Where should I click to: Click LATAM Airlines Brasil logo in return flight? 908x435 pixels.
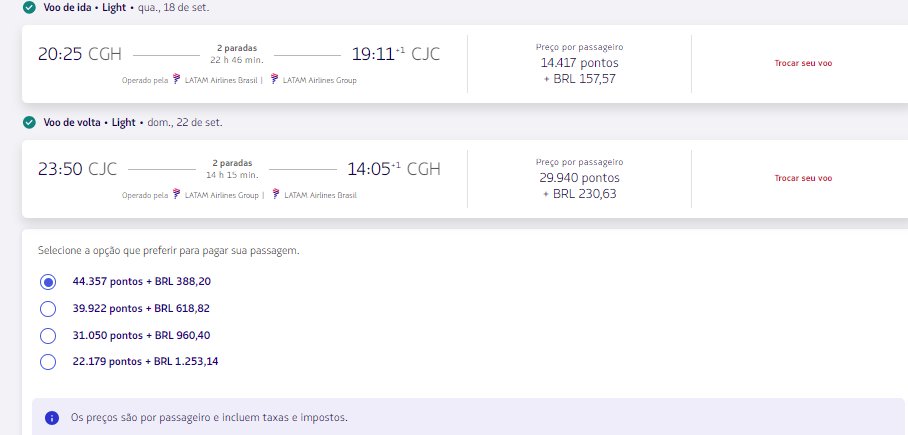point(275,194)
